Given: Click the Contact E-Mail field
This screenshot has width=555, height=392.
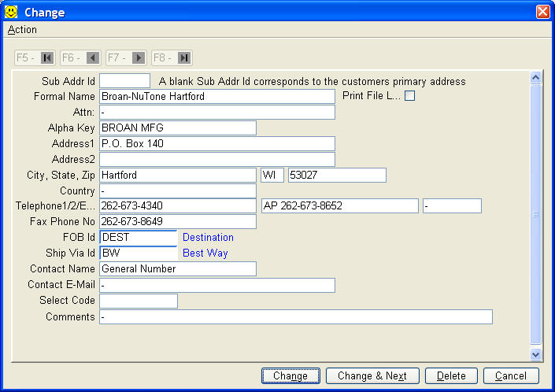Looking at the screenshot, I should tap(217, 285).
